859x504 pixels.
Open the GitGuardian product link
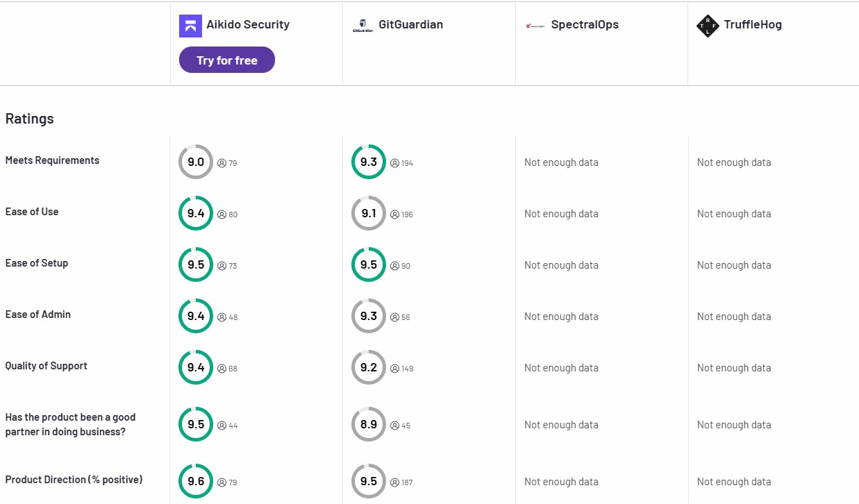pos(410,25)
